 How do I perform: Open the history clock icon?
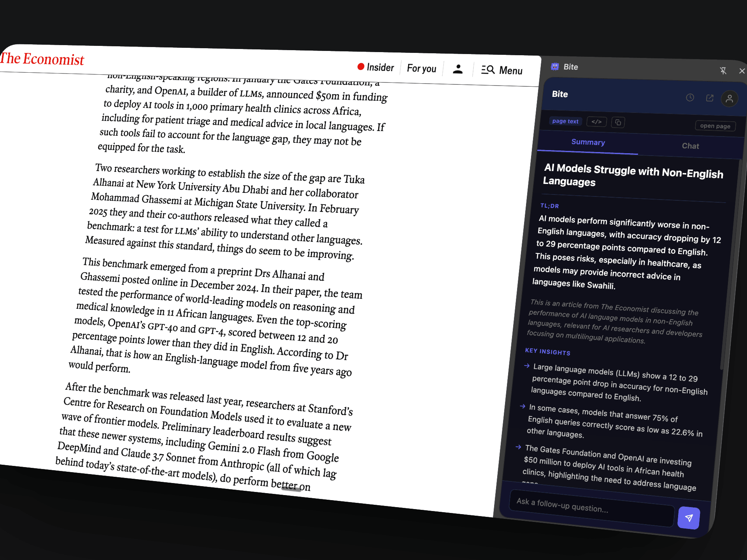tap(690, 98)
